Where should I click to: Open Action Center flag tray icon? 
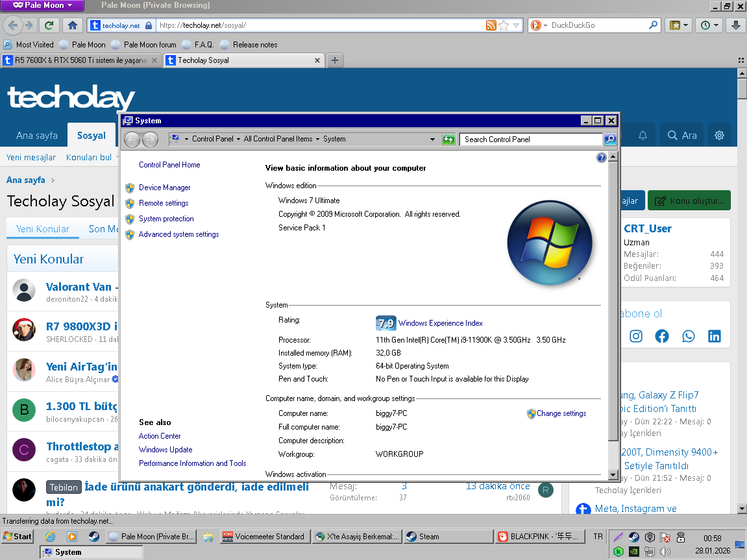coord(665,537)
